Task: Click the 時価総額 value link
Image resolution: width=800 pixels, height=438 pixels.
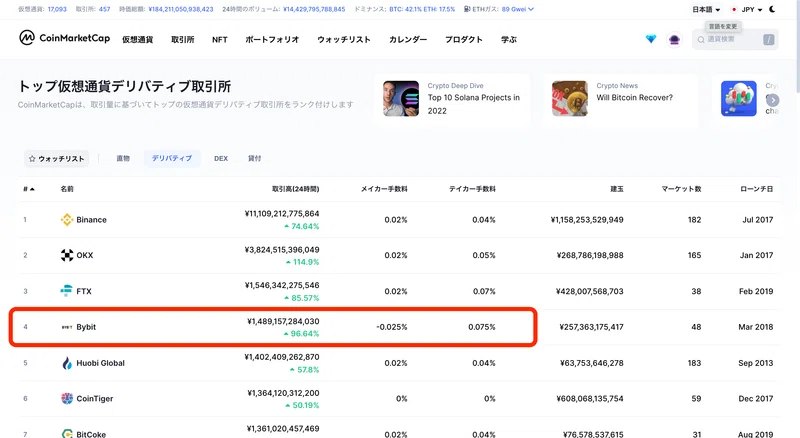Action: click(181, 9)
